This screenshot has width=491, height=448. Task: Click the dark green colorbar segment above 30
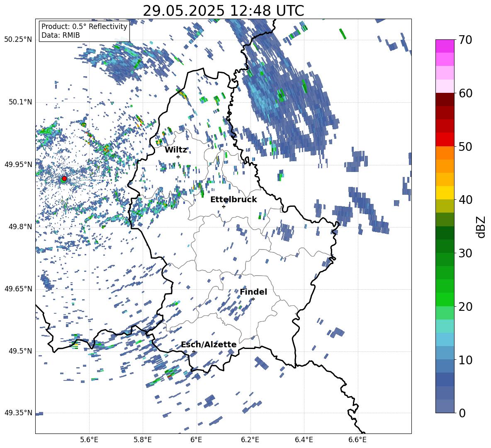(x=445, y=246)
